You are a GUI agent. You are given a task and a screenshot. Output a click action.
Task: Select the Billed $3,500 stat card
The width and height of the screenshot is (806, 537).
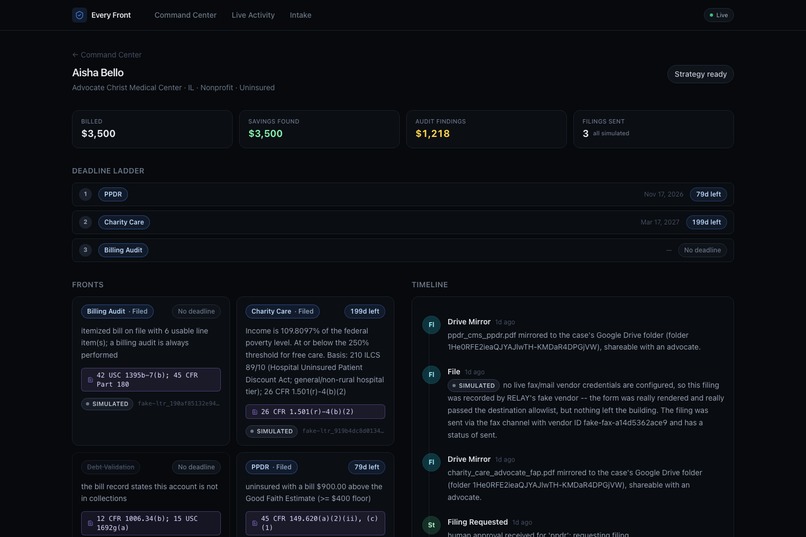[x=152, y=129]
